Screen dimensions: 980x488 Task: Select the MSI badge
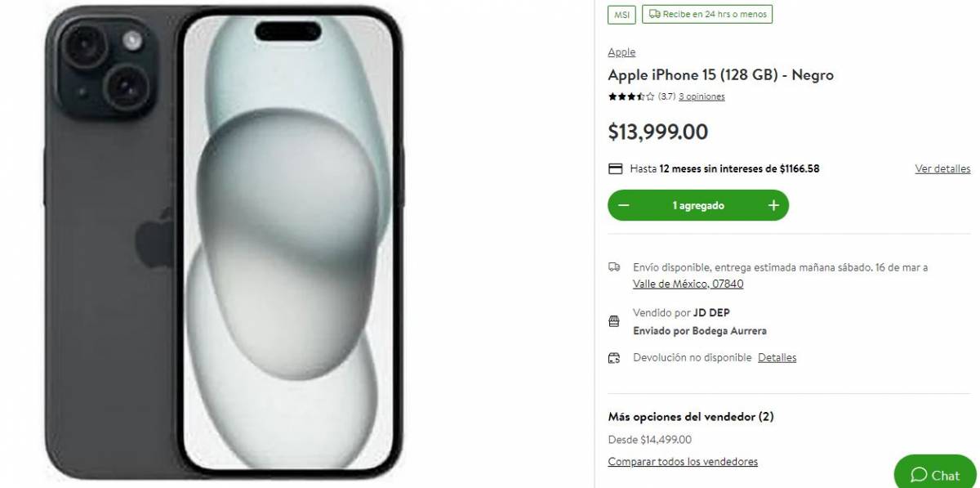coord(621,15)
